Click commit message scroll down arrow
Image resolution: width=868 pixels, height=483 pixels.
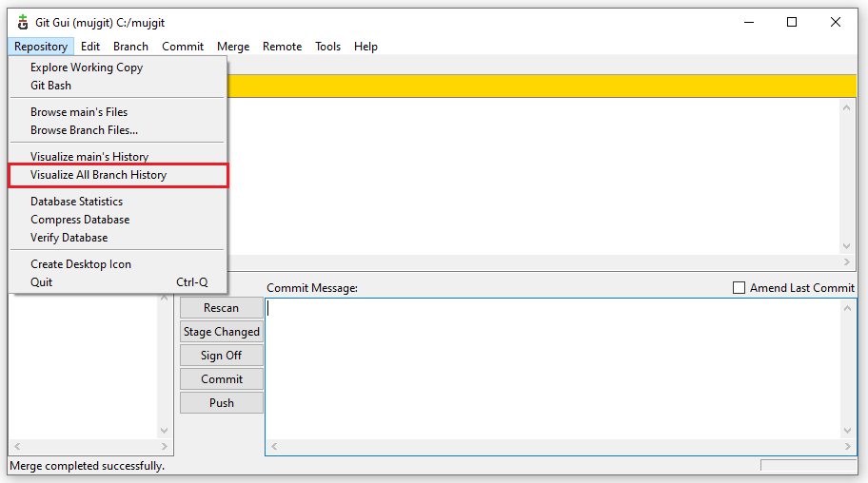(847, 431)
